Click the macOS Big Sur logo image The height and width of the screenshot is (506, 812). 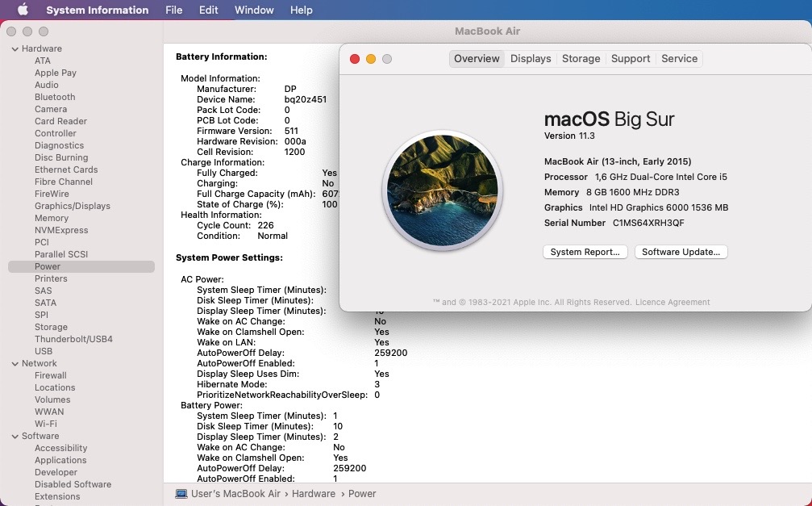(x=442, y=190)
